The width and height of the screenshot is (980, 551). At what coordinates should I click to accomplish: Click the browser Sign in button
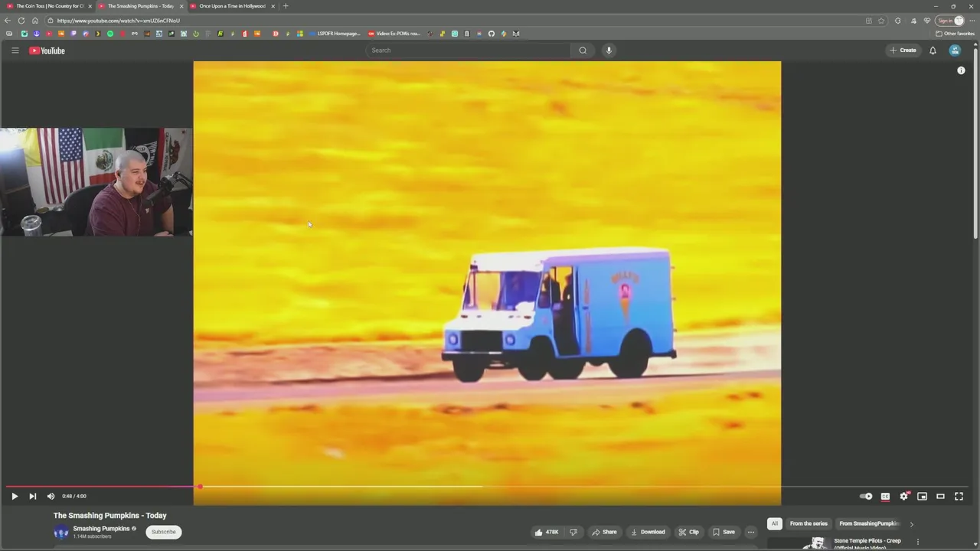click(x=949, y=21)
